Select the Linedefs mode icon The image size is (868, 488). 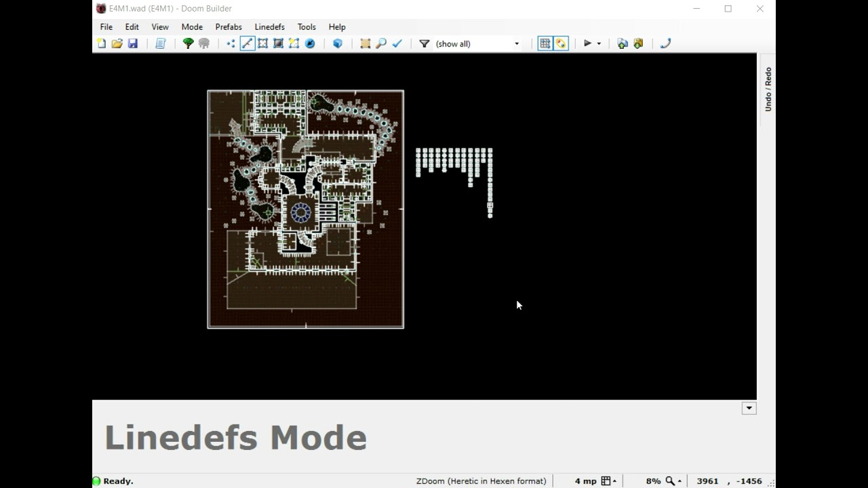click(247, 43)
